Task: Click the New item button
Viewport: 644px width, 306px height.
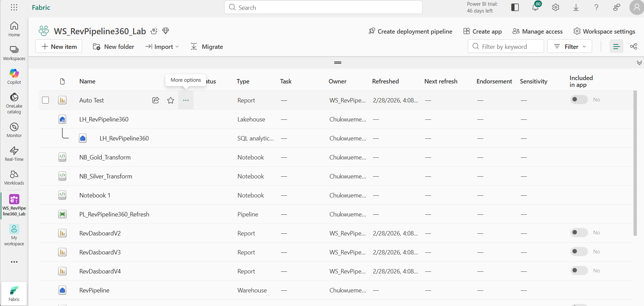Action: (59, 47)
